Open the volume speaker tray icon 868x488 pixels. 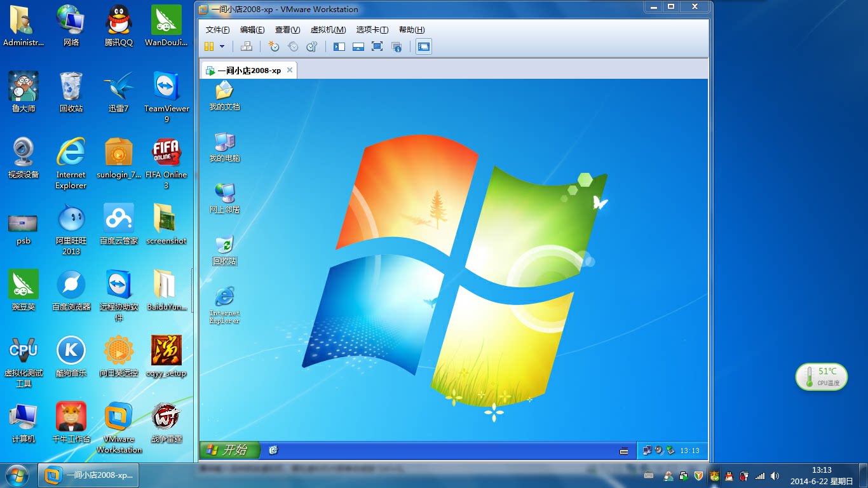tap(775, 475)
